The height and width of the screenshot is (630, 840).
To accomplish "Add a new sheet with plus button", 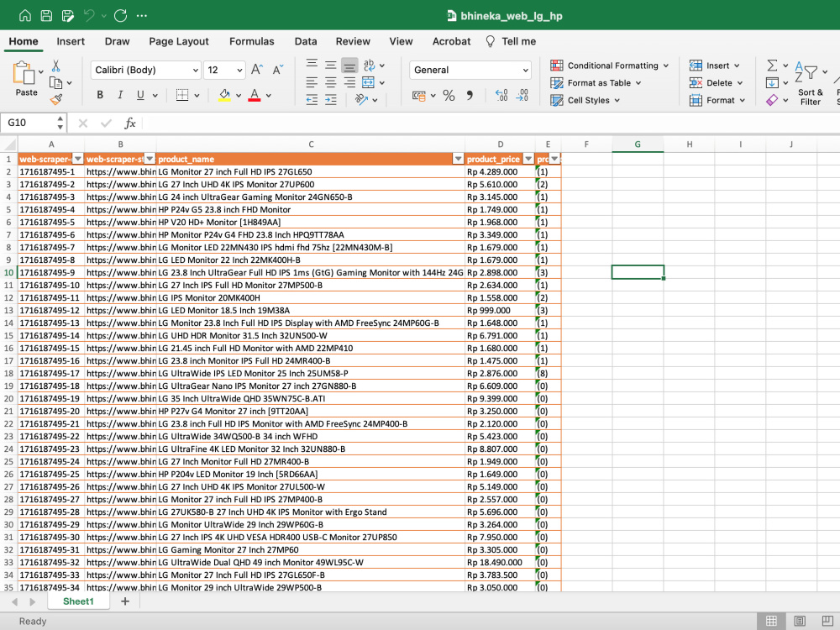I will [x=125, y=601].
